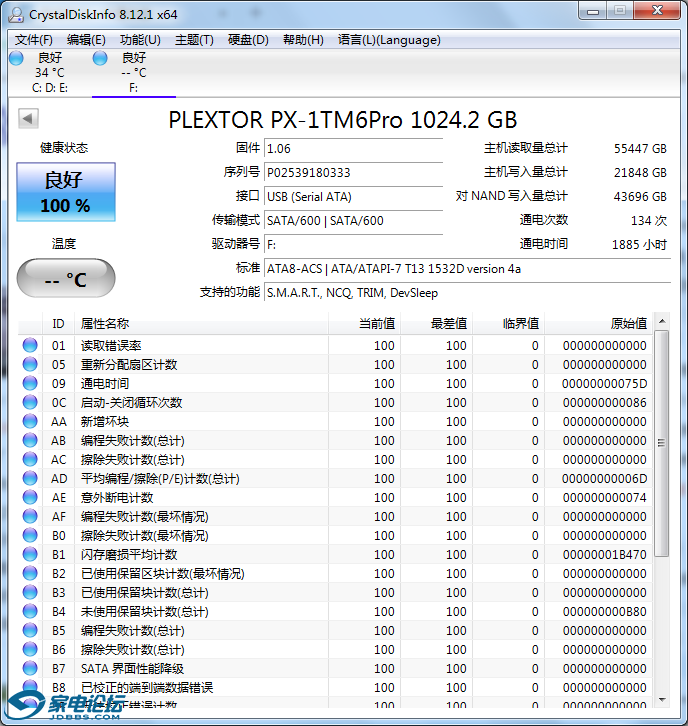Click the transfer mode field SATA/600 | SATA/600
688x726 pixels.
click(353, 221)
